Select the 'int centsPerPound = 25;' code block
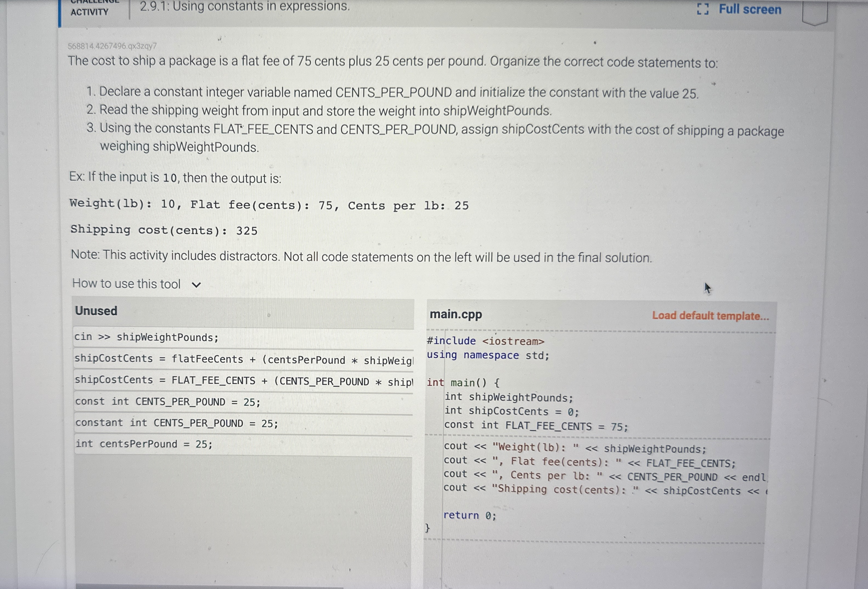This screenshot has height=589, width=868. click(144, 444)
